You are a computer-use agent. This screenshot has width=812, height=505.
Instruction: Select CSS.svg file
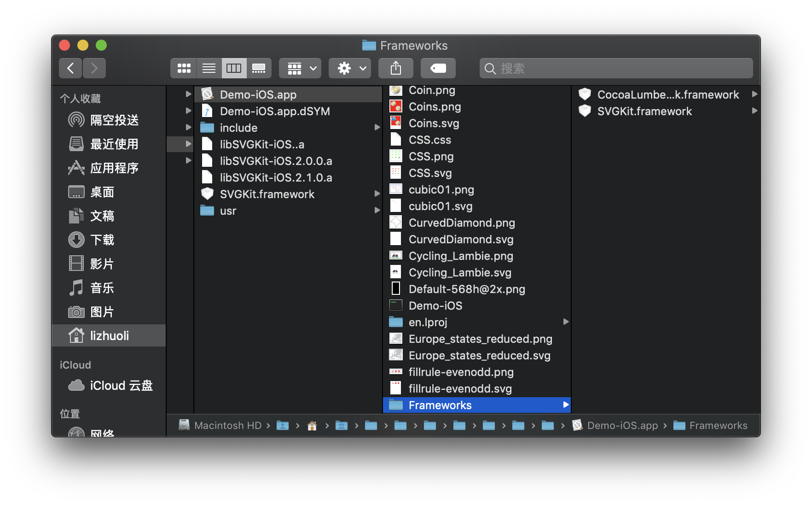coord(477,173)
